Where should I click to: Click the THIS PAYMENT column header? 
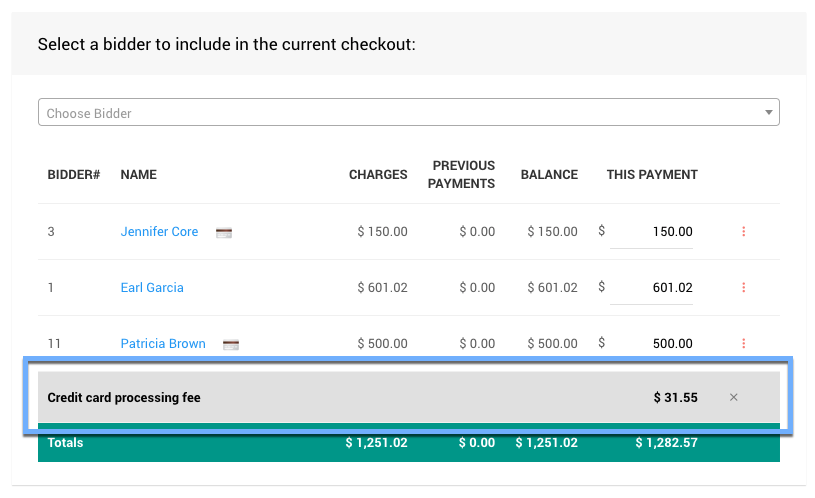coord(652,175)
